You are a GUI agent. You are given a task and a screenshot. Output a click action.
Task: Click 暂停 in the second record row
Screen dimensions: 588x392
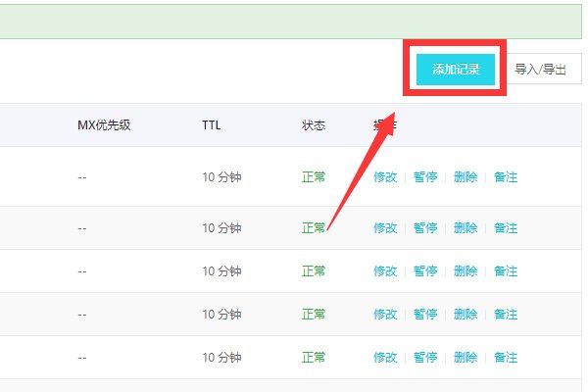tap(425, 228)
